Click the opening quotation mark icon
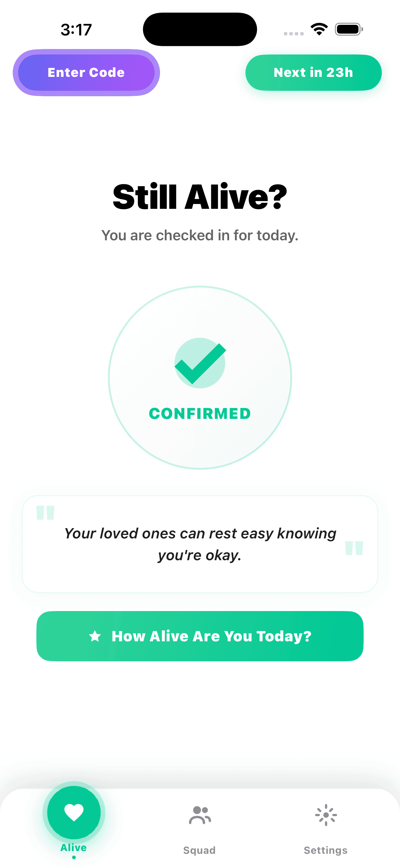 [45, 512]
